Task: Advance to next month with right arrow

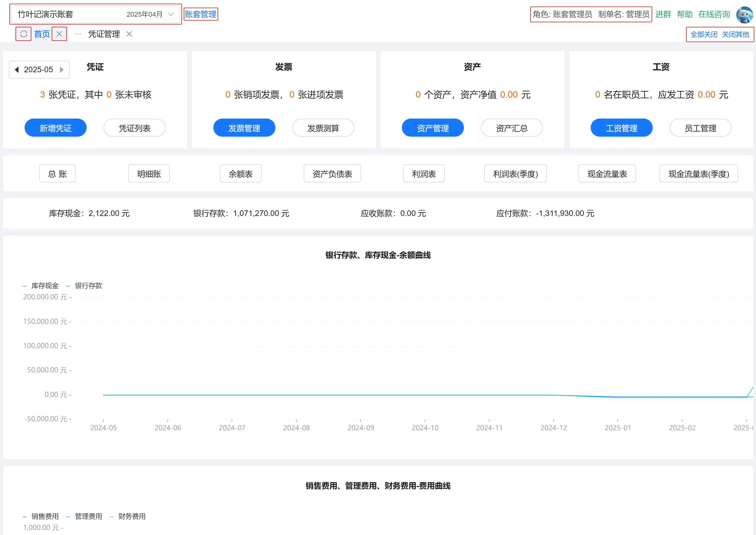Action: click(x=62, y=69)
